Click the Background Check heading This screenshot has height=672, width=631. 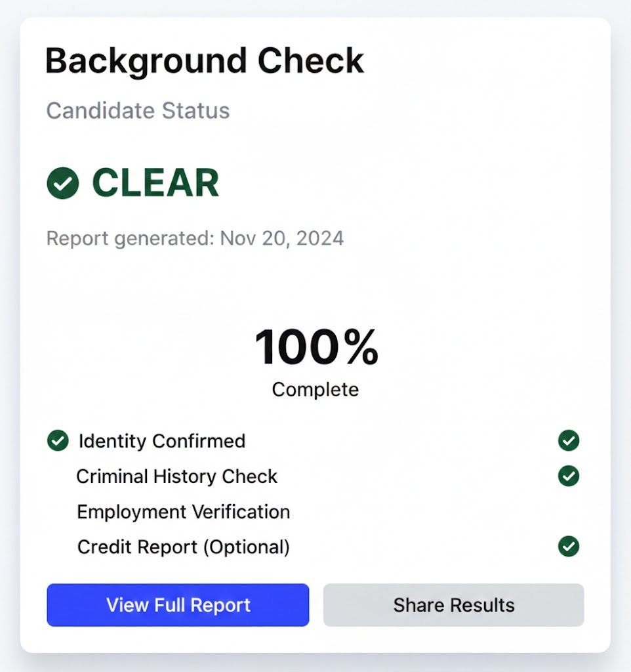pyautogui.click(x=204, y=61)
